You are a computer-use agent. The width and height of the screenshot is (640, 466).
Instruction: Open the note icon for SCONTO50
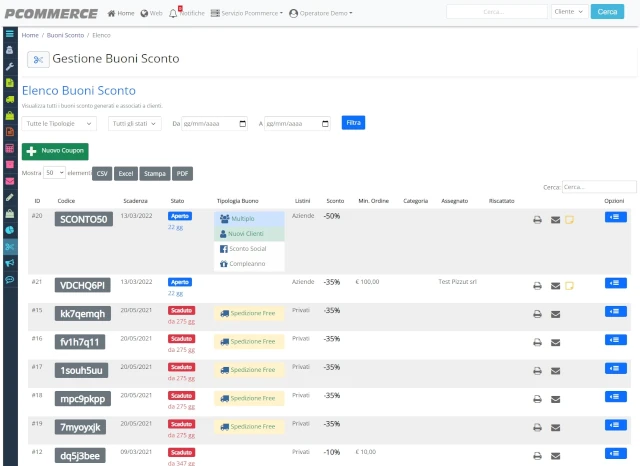569,220
